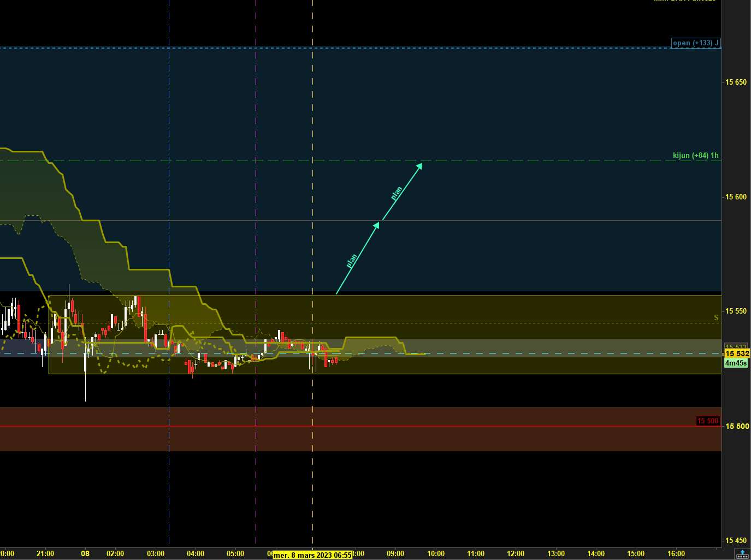The height and width of the screenshot is (560, 751).
Task: Click the "mer. 8 mars 2023 06:55" date label
Action: [x=312, y=555]
